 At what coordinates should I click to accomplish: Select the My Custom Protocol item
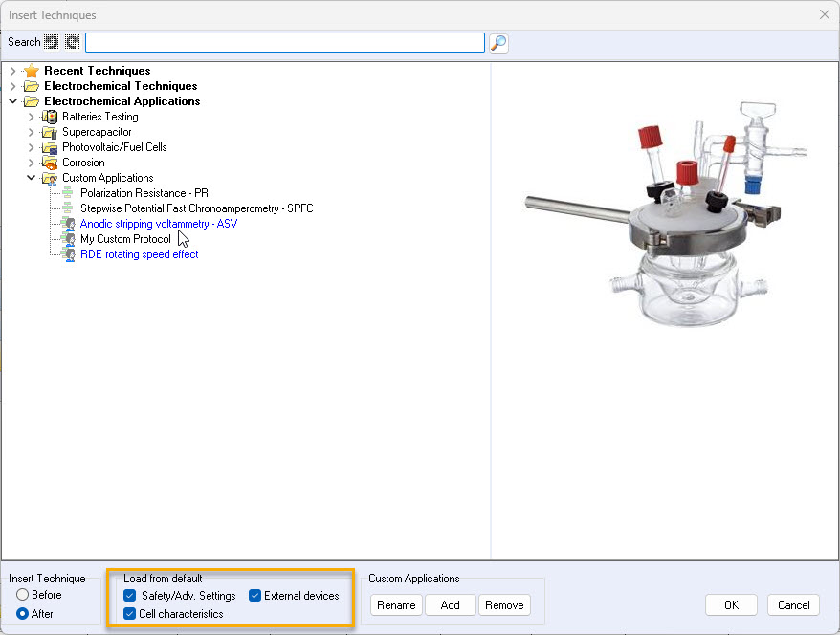(125, 239)
